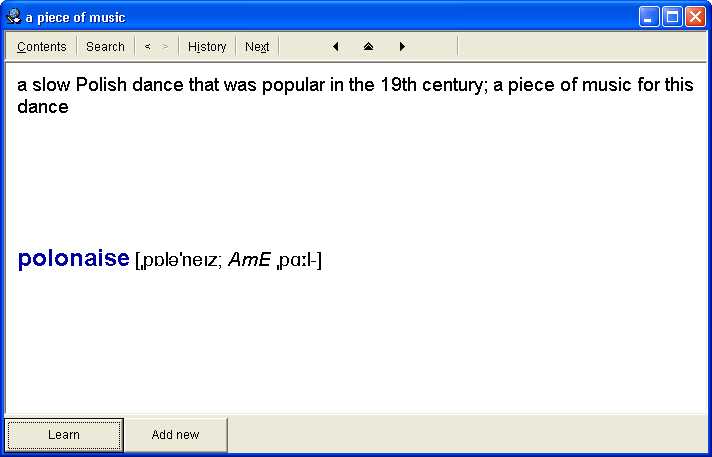Image resolution: width=712 pixels, height=457 pixels.
Task: Click the solid right-pointing triangle
Action: 402,47
